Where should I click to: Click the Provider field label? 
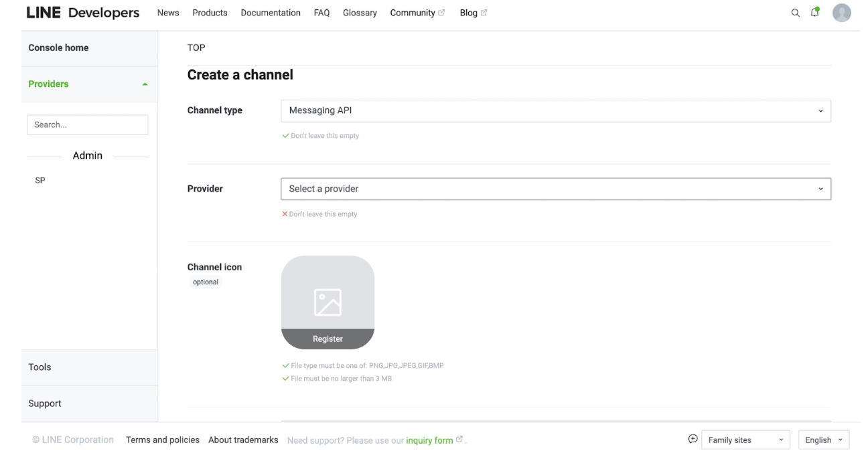205,189
